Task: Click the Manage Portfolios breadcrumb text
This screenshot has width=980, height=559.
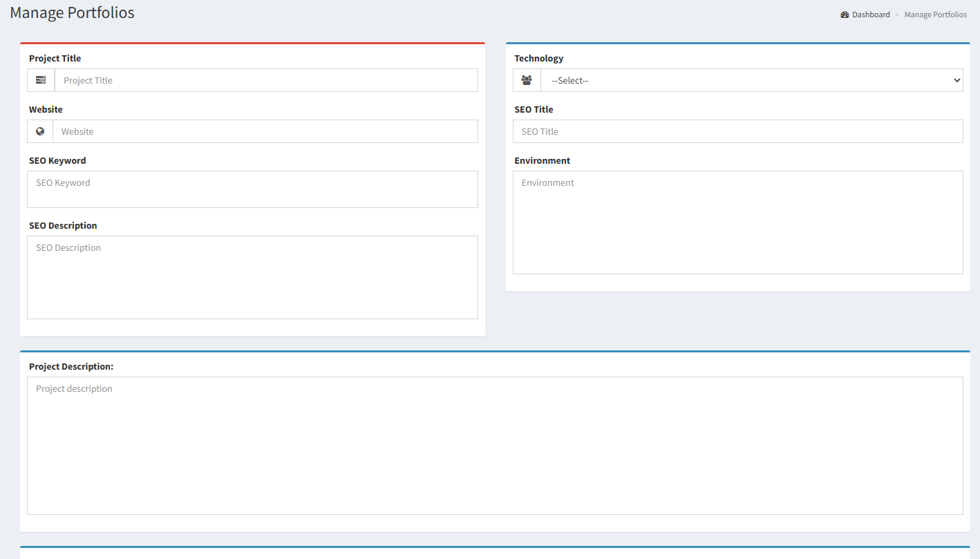Action: point(935,15)
